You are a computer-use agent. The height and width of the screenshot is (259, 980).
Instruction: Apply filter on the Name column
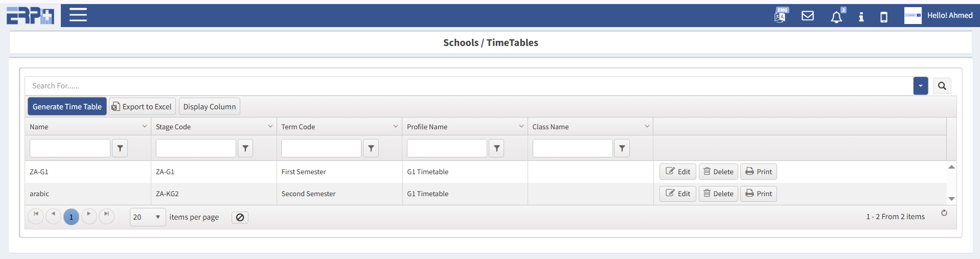click(x=120, y=148)
